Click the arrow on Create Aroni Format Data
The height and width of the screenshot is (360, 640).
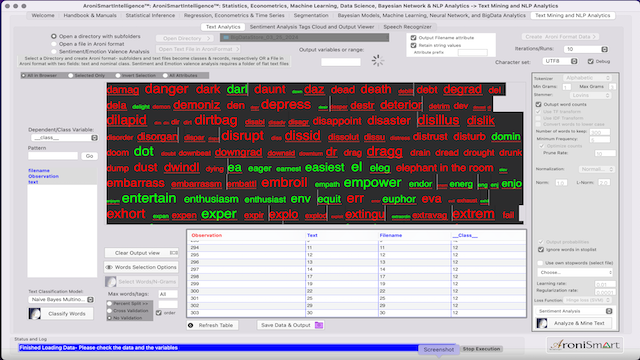click(594, 37)
